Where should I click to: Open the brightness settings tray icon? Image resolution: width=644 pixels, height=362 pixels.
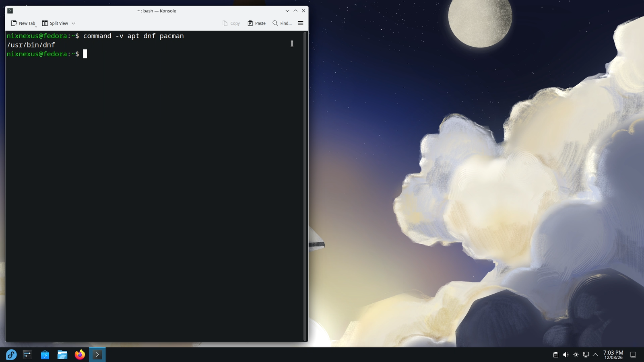576,355
